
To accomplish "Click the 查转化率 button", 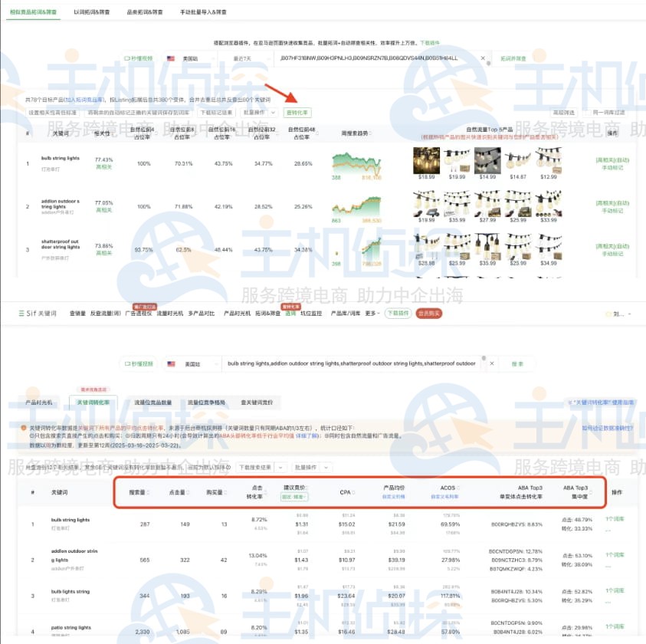I will pos(297,113).
